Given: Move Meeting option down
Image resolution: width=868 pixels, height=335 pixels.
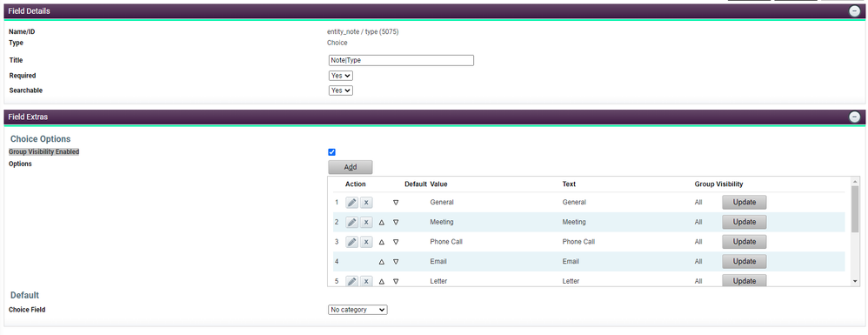Looking at the screenshot, I should click(x=396, y=222).
